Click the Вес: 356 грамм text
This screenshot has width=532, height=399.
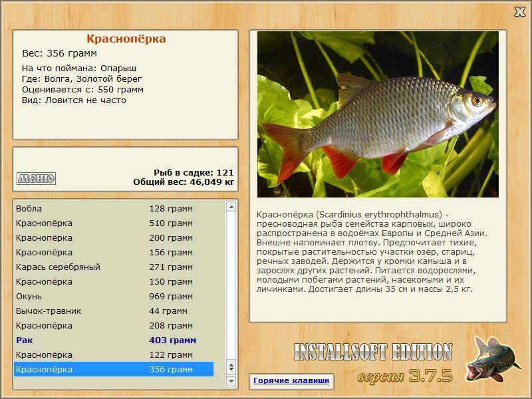click(59, 53)
